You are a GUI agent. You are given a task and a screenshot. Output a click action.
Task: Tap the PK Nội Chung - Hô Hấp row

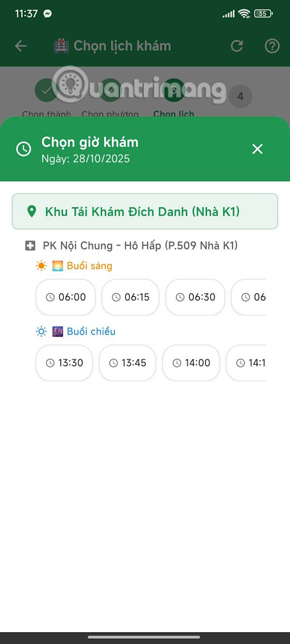coord(140,246)
